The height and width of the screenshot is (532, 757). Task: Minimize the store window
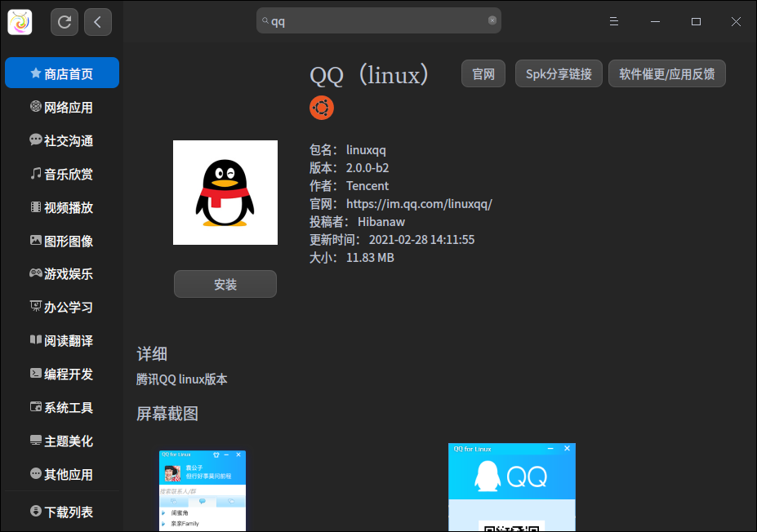655,22
